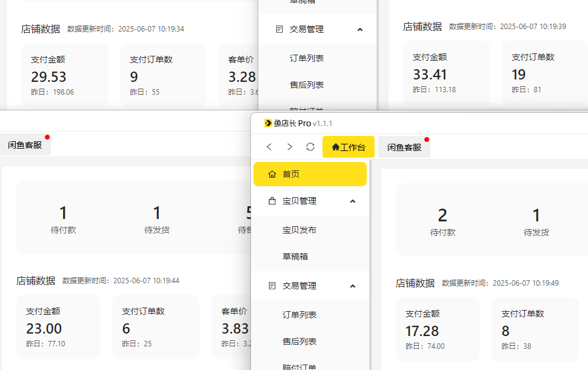588x370 pixels.
Task: Switch to the 闲鱼客服 tab
Action: [404, 146]
